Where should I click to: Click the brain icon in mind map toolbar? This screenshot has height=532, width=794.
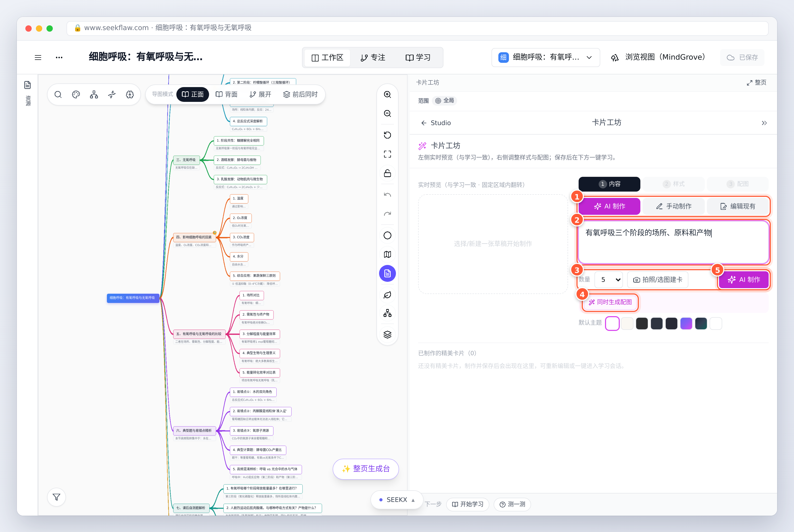point(130,94)
